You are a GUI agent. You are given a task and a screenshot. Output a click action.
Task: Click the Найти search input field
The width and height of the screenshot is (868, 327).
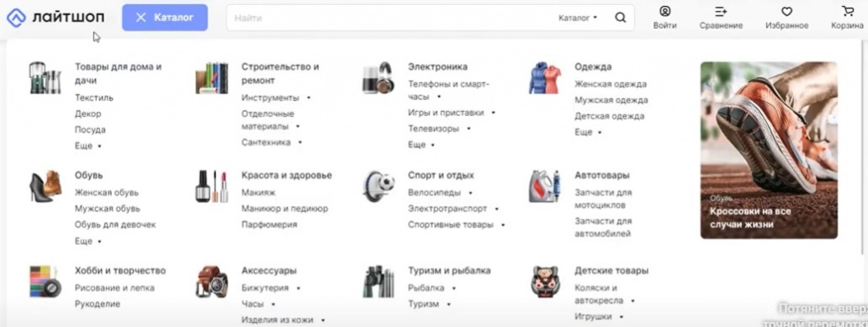pyautogui.click(x=390, y=18)
